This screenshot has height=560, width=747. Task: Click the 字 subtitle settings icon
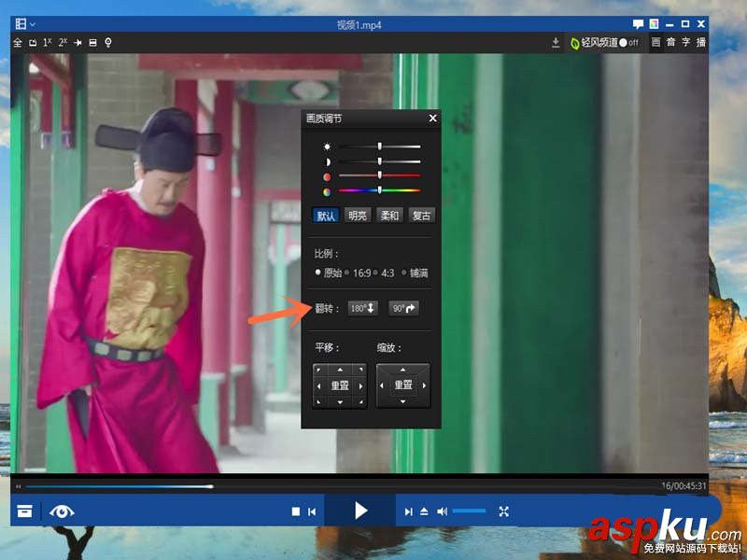pyautogui.click(x=685, y=42)
